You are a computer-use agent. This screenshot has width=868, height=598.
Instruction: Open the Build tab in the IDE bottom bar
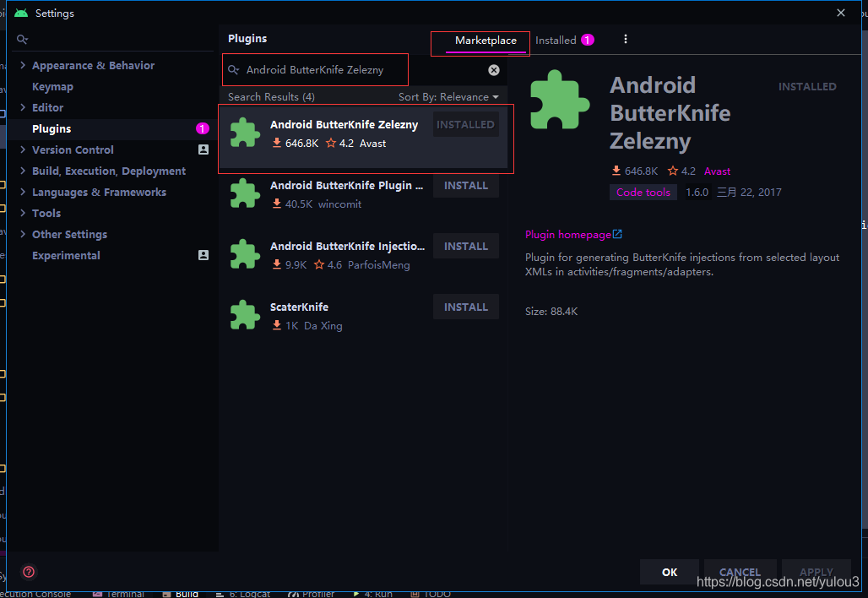point(181,594)
